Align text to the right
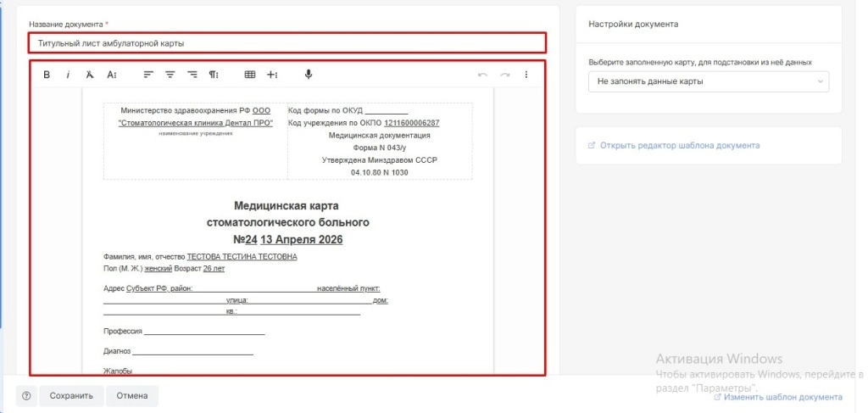868x413 pixels. pyautogui.click(x=192, y=75)
